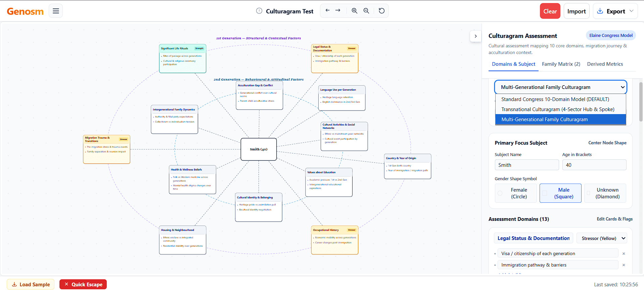Click the Edit Cards & Flags label
The width and height of the screenshot is (644, 291).
(614, 219)
